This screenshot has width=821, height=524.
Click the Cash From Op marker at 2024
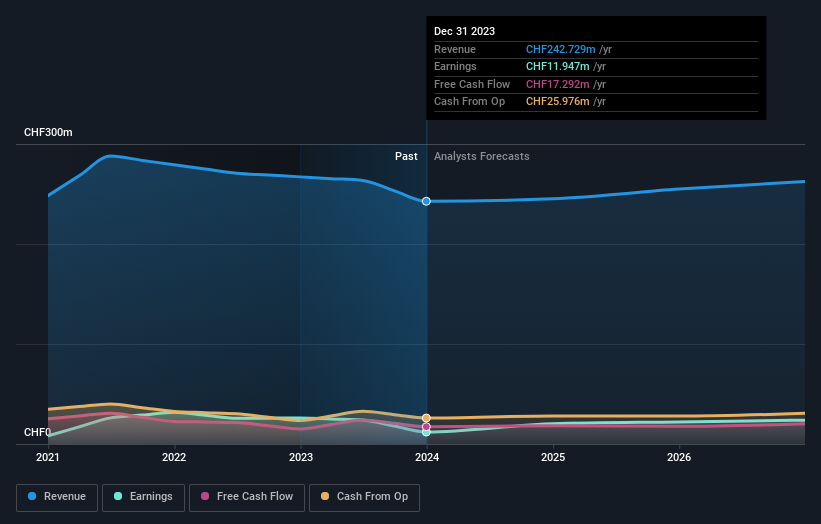(426, 418)
